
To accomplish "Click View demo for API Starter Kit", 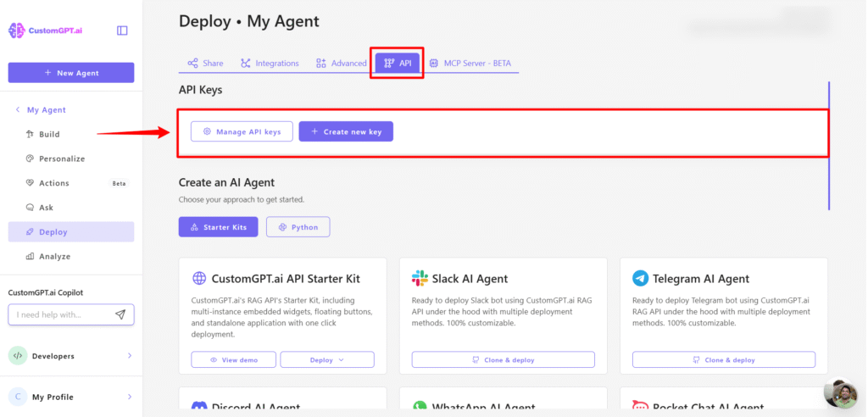I will 235,359.
